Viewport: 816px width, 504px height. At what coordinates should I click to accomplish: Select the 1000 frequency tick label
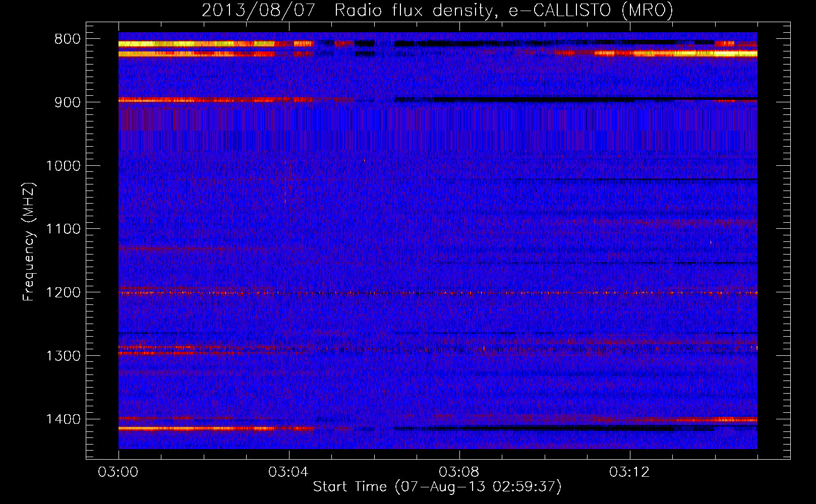pyautogui.click(x=63, y=166)
